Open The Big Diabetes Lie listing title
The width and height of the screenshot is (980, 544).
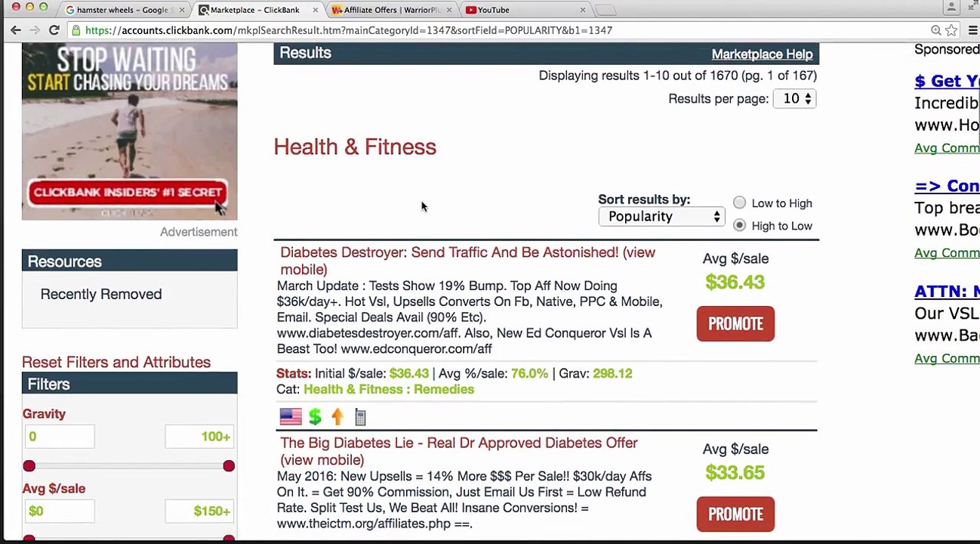point(458,451)
